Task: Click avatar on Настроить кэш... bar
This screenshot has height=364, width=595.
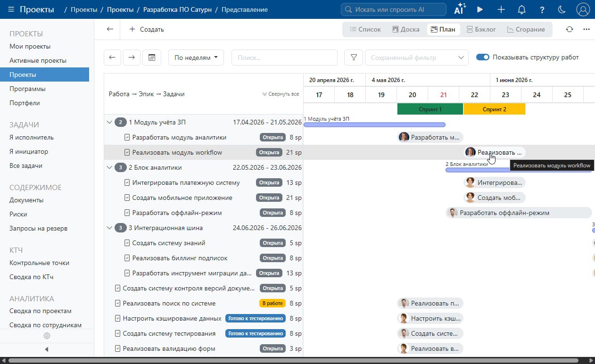Action: pos(403,318)
